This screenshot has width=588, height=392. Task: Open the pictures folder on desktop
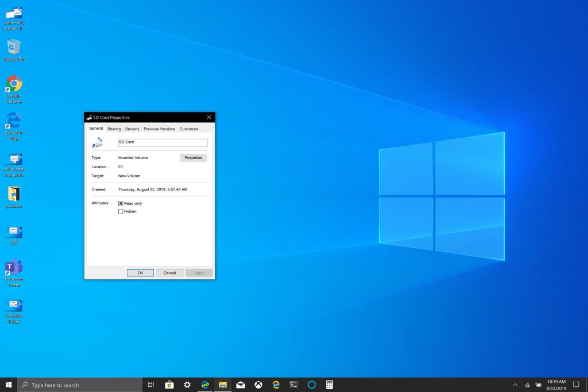pyautogui.click(x=14, y=195)
